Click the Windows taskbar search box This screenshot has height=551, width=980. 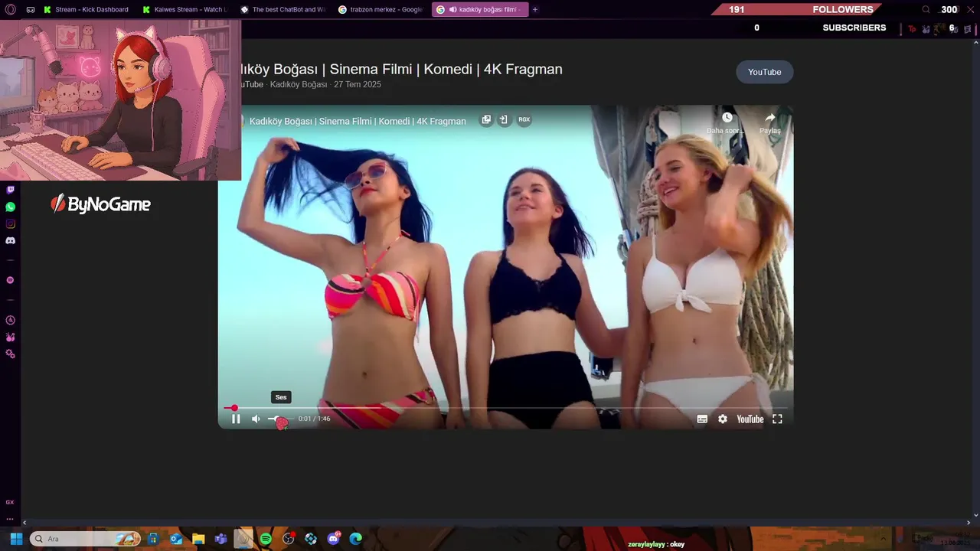[85, 539]
